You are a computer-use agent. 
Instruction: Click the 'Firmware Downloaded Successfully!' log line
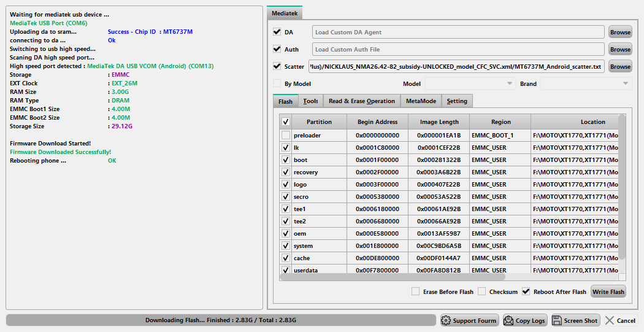click(60, 152)
